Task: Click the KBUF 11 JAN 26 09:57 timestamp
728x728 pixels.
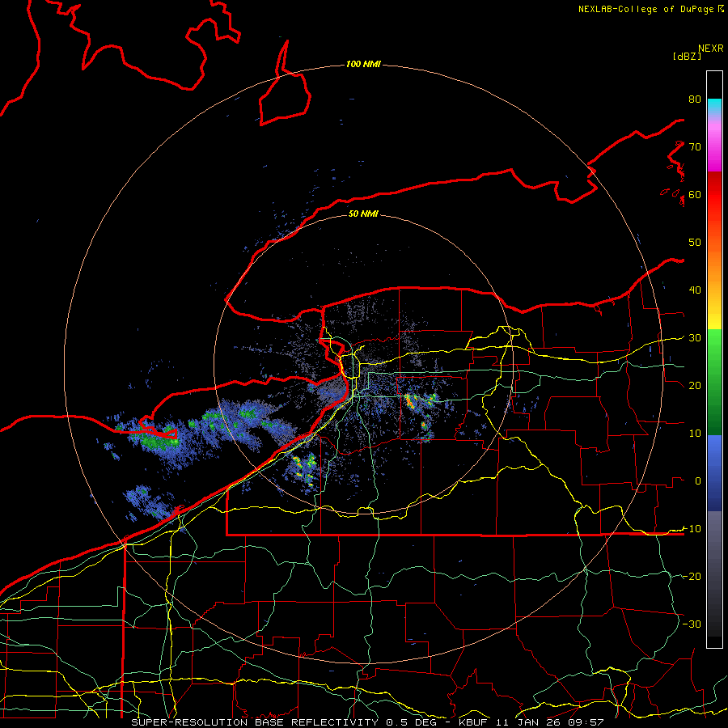Action: point(531,722)
